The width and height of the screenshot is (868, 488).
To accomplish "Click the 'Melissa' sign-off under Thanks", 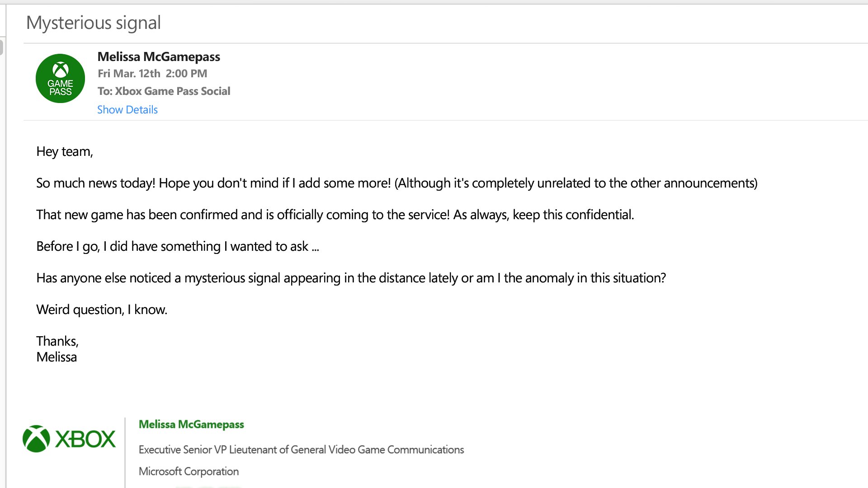I will (57, 357).
